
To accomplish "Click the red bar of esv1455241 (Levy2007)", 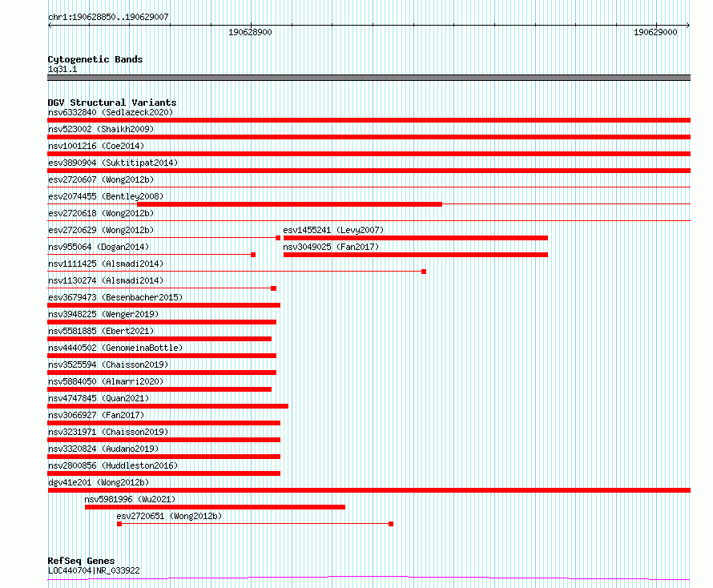I will [x=416, y=238].
